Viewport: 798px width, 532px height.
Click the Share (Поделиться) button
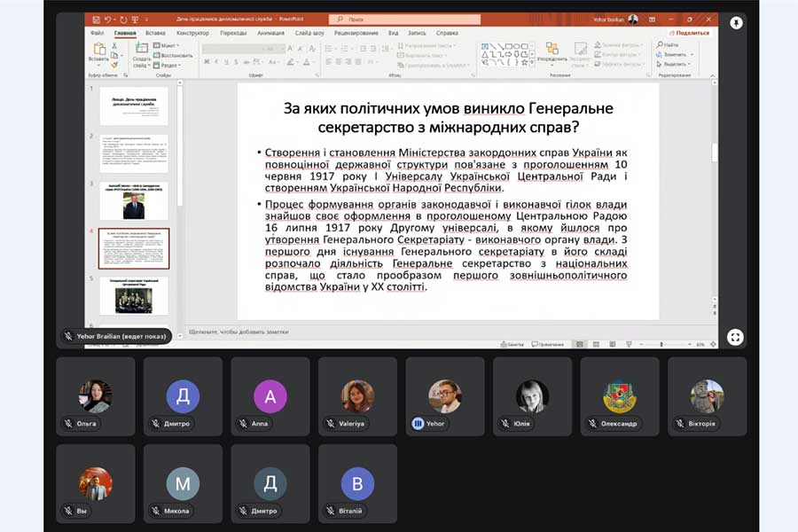[x=689, y=33]
